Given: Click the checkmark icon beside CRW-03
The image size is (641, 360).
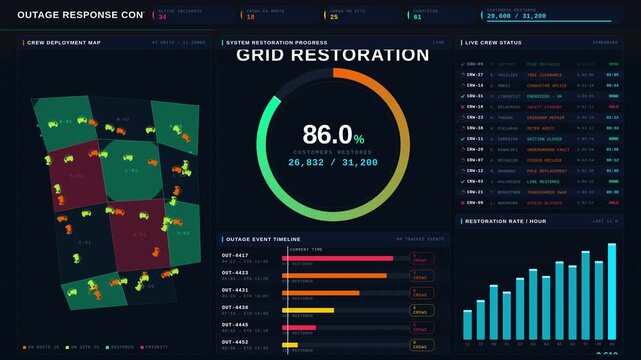Looking at the screenshot, I should [x=463, y=181].
